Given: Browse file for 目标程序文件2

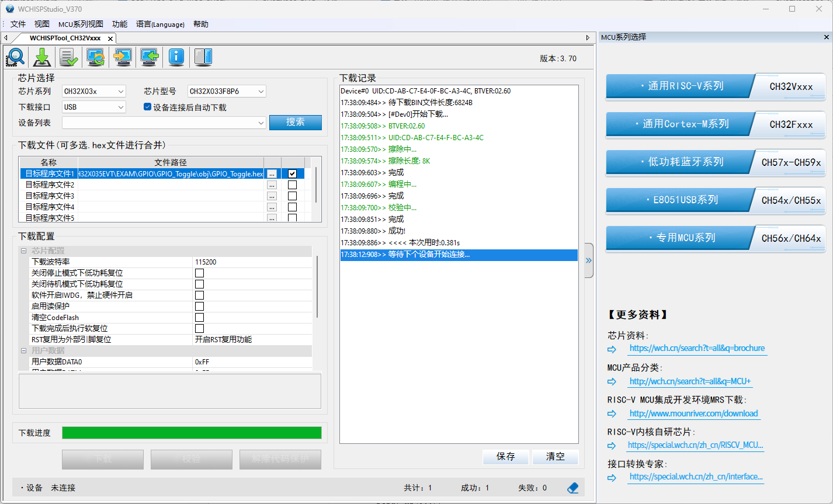Looking at the screenshot, I should 272,185.
